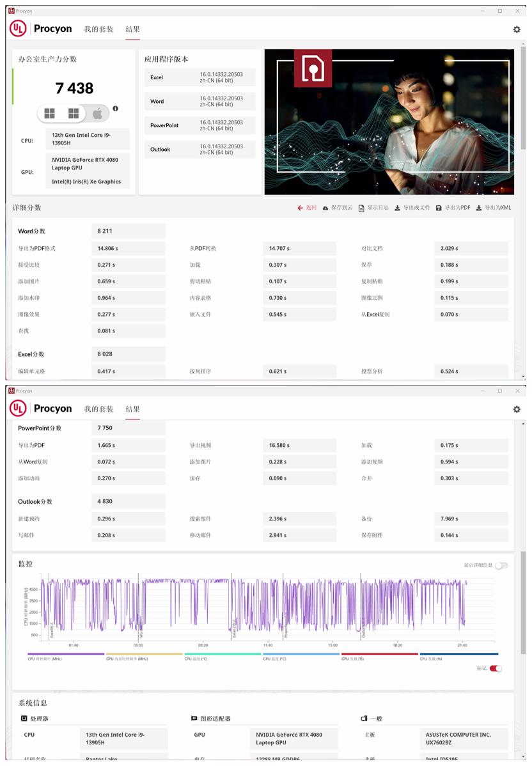Open the Procyon settings gear icon

[x=517, y=30]
